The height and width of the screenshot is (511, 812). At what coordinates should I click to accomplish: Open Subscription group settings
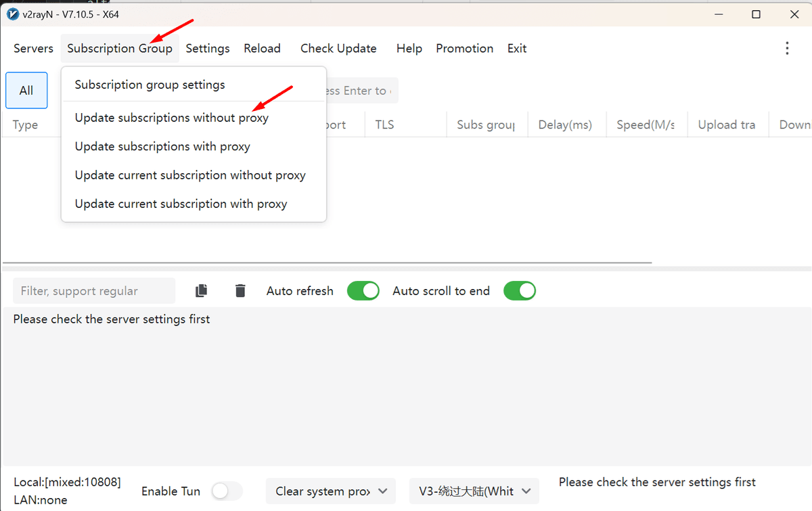click(x=194, y=85)
